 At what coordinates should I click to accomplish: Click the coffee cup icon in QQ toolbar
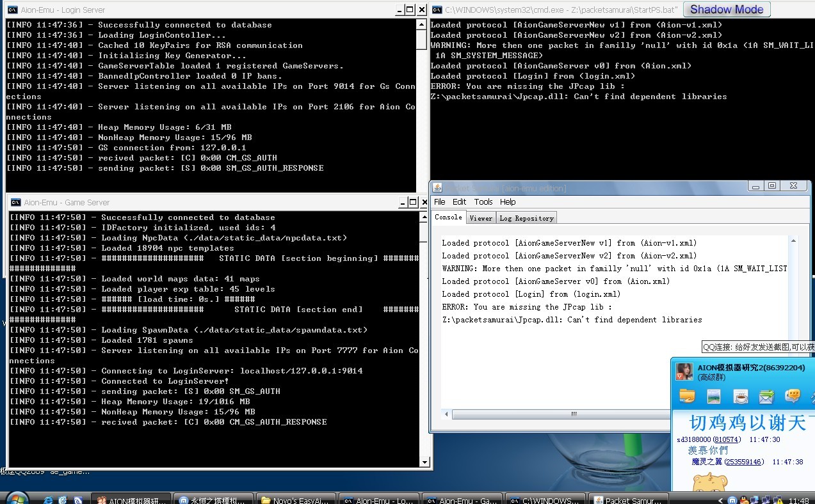[x=740, y=396]
